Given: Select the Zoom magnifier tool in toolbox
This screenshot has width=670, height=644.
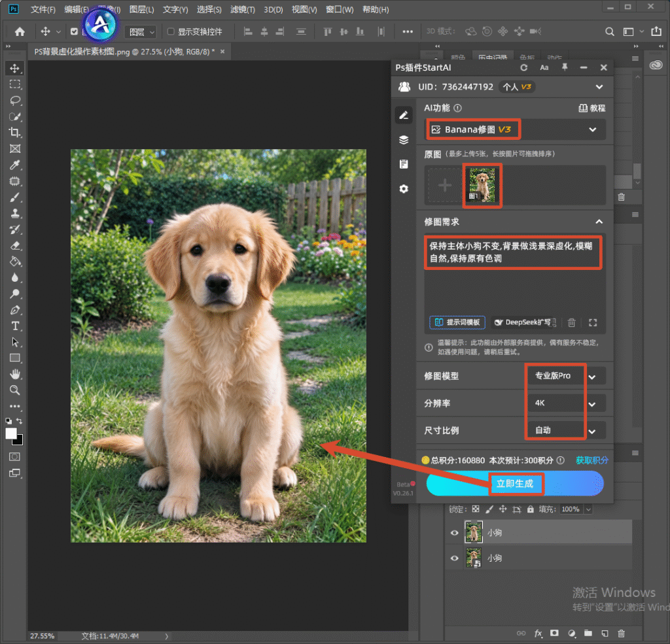Looking at the screenshot, I should click(x=15, y=390).
